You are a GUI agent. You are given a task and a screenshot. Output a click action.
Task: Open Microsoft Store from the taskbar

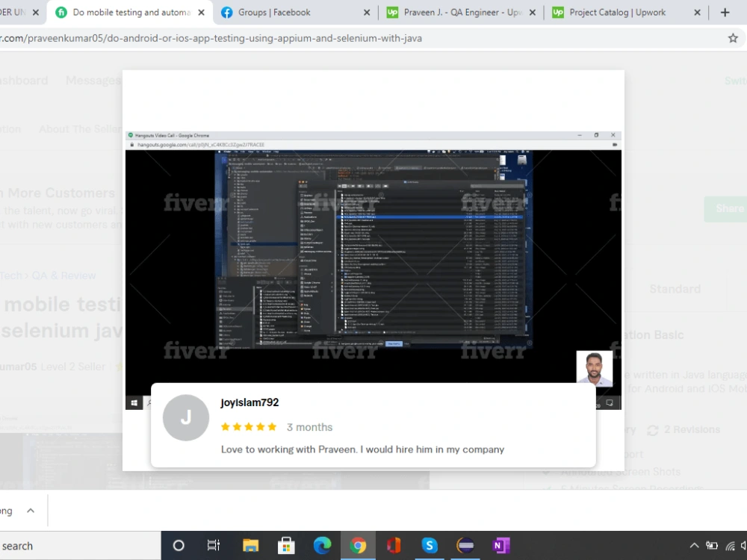286,546
